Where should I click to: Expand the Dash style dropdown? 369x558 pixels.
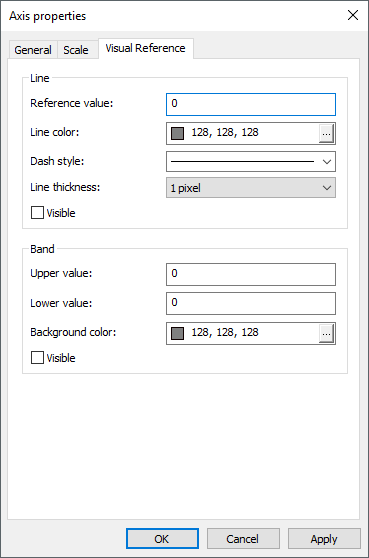(x=251, y=162)
